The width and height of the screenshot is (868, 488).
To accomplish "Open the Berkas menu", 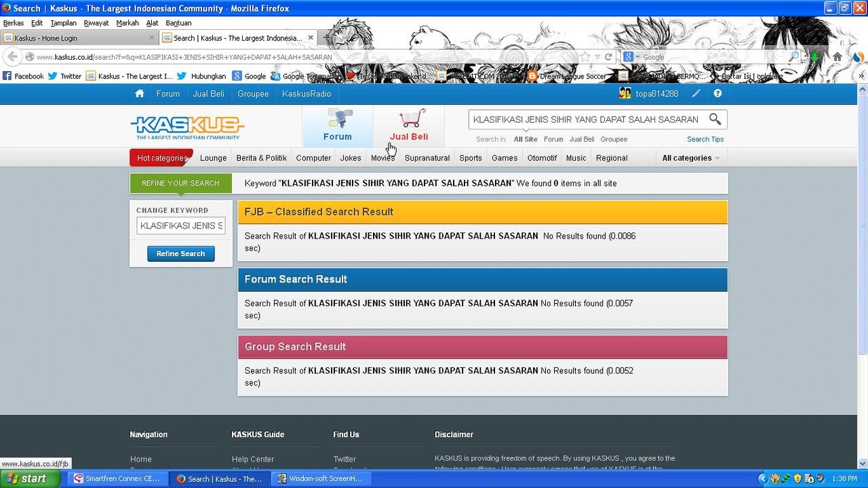I will click(x=14, y=23).
